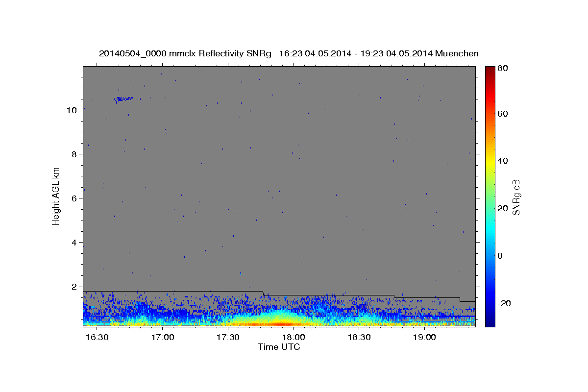
Task: Click the colorbar value label 20
Action: pyautogui.click(x=503, y=208)
